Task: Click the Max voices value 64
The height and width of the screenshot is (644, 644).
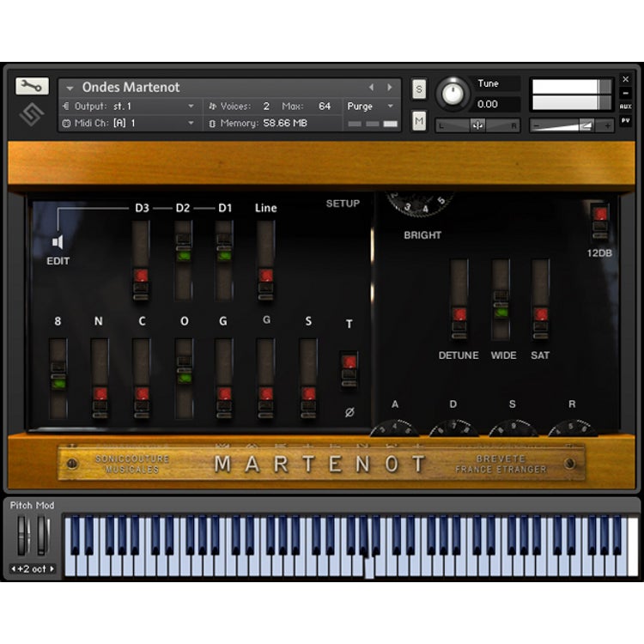Action: [x=325, y=106]
